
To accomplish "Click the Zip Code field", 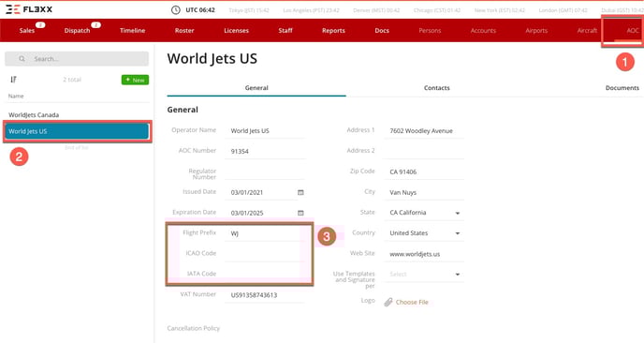I will click(x=424, y=171).
